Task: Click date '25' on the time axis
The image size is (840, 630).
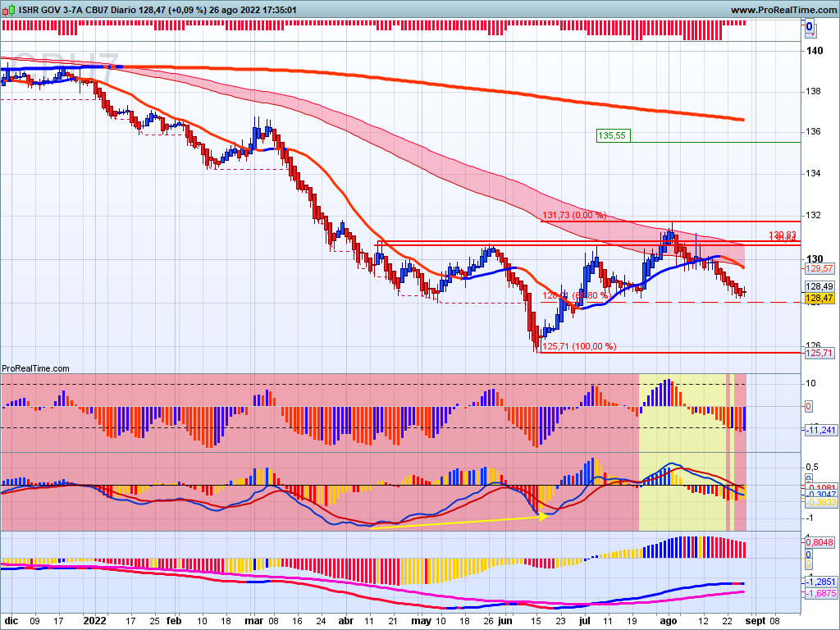Action: tap(153, 621)
